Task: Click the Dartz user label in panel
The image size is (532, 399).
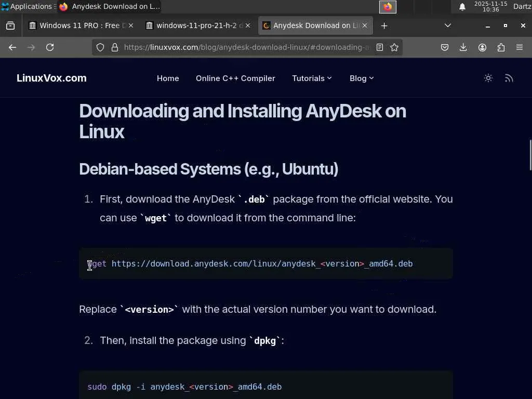Action: [x=522, y=6]
